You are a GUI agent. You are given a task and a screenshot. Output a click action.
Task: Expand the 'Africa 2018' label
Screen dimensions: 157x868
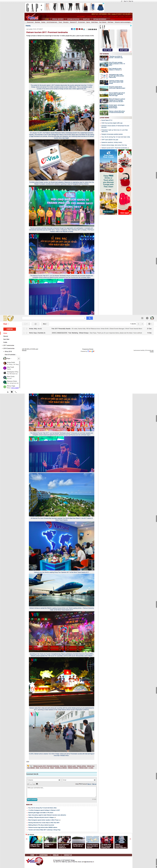(4, 351)
